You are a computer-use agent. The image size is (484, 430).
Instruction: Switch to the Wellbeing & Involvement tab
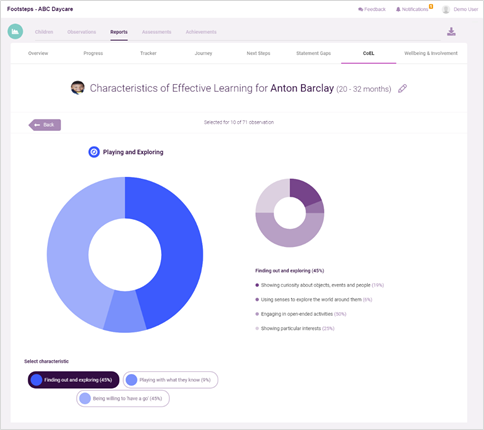pyautogui.click(x=431, y=53)
